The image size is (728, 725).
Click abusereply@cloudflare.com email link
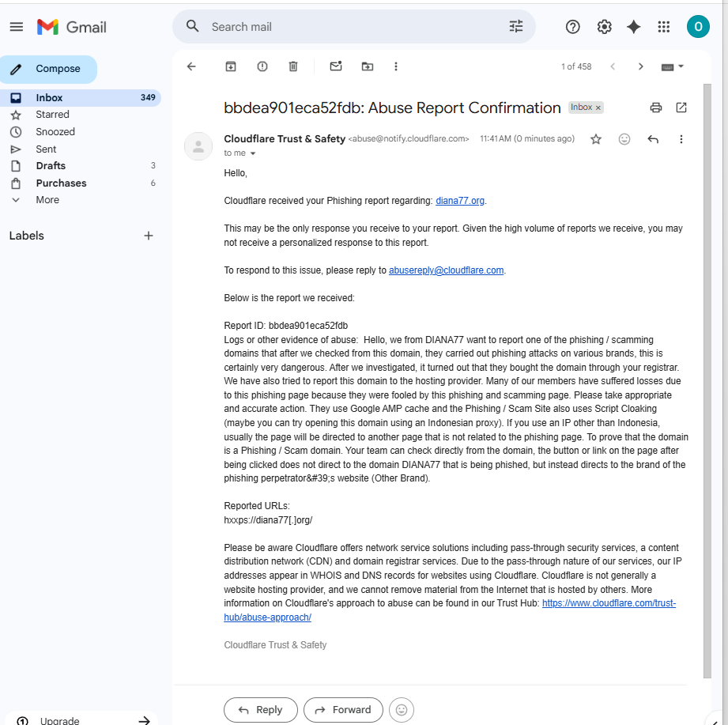tap(446, 270)
